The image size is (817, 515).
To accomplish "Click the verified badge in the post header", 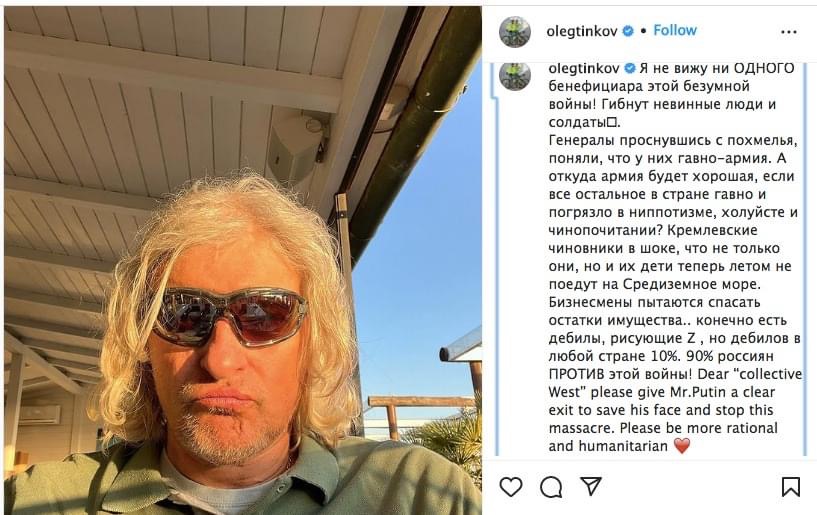I will (628, 31).
